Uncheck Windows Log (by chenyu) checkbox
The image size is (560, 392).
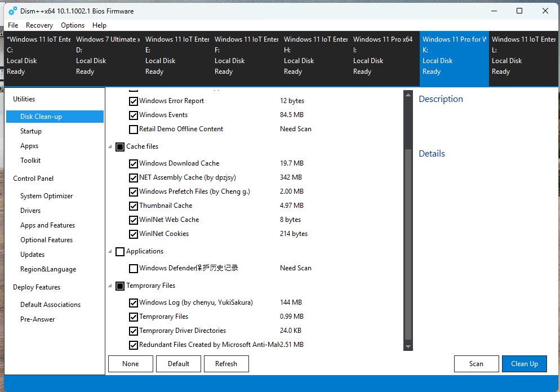[134, 303]
